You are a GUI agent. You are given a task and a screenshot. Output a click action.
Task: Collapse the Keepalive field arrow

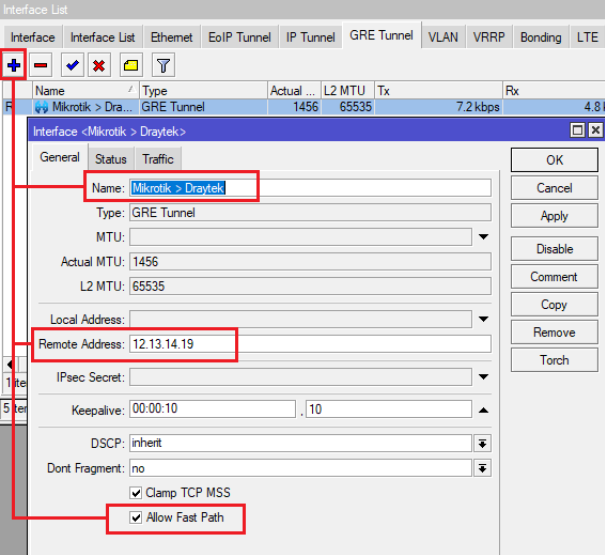point(483,410)
